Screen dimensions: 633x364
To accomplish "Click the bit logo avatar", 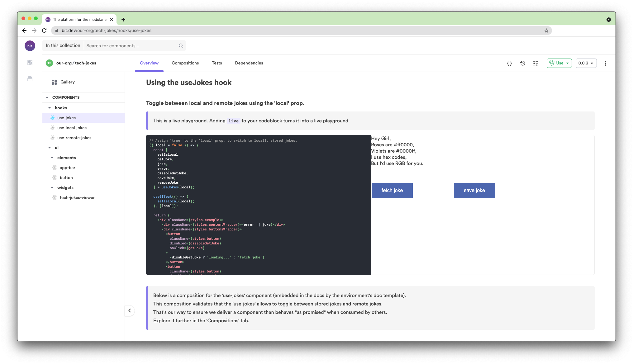I will click(x=30, y=45).
